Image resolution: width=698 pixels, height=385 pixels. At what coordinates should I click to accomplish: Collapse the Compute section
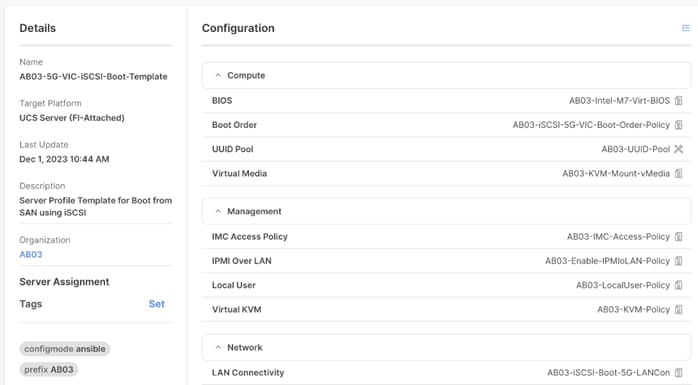(x=218, y=76)
